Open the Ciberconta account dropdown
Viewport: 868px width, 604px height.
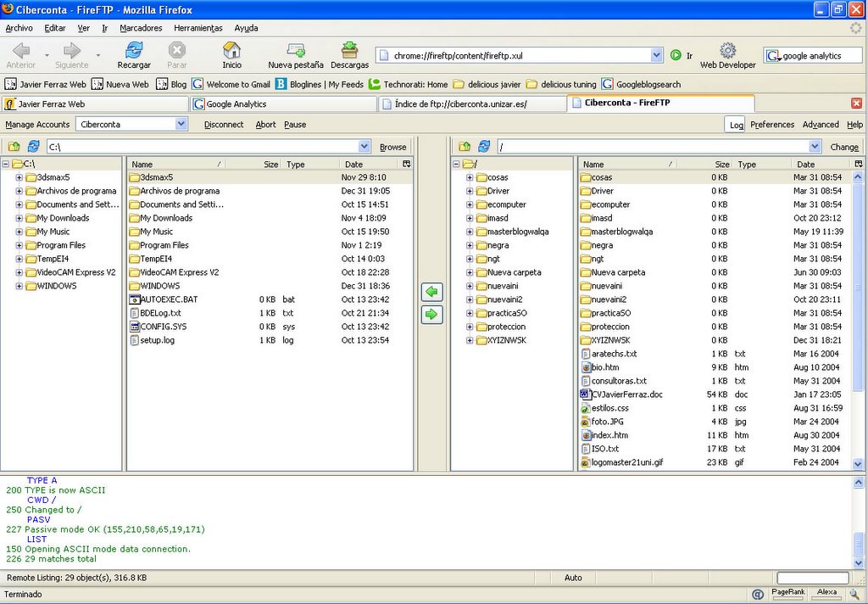point(181,124)
